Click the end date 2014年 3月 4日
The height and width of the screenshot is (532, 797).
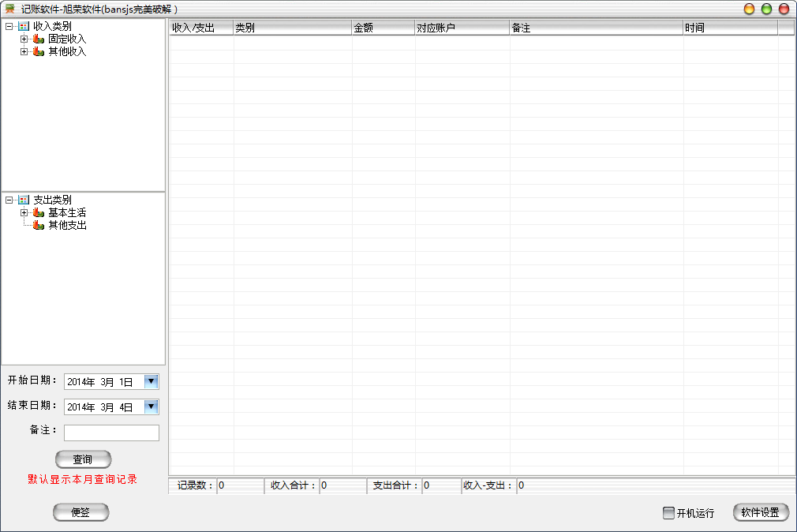pyautogui.click(x=100, y=406)
